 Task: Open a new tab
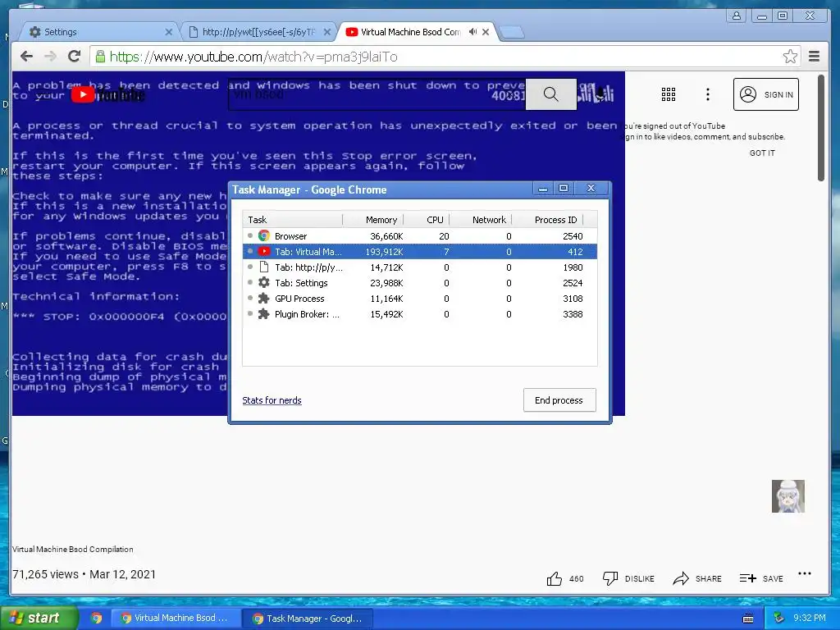point(512,33)
